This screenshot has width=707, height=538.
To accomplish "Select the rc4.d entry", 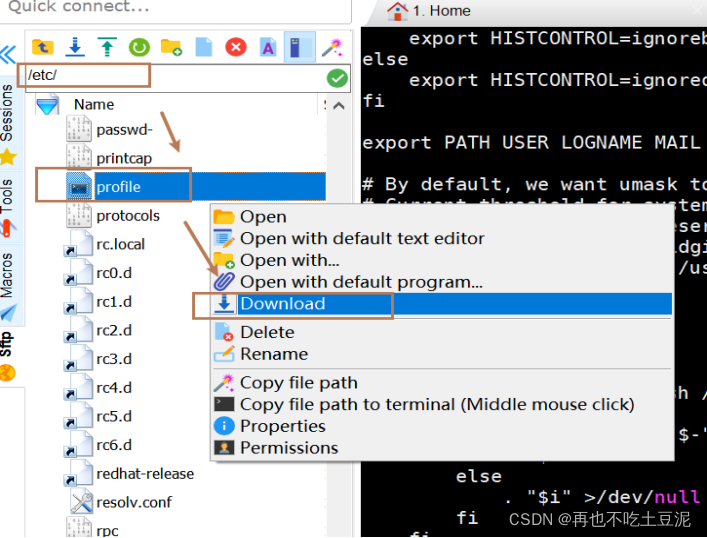I will point(114,388).
